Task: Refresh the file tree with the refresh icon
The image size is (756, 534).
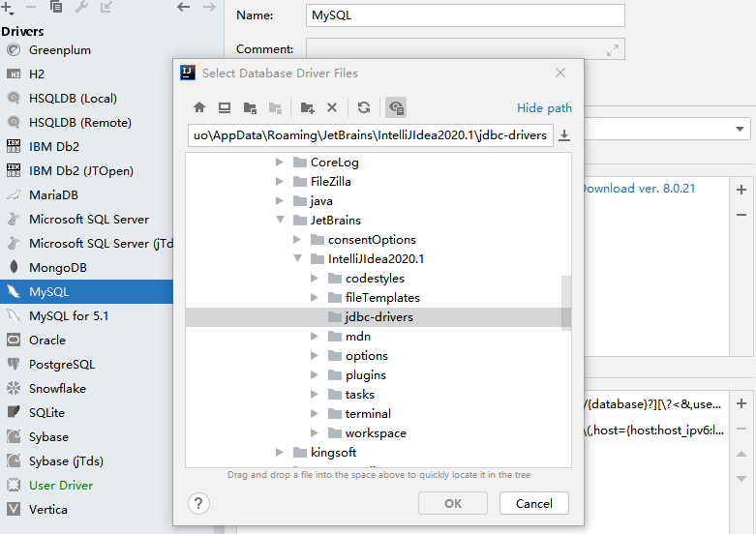Action: [x=364, y=107]
